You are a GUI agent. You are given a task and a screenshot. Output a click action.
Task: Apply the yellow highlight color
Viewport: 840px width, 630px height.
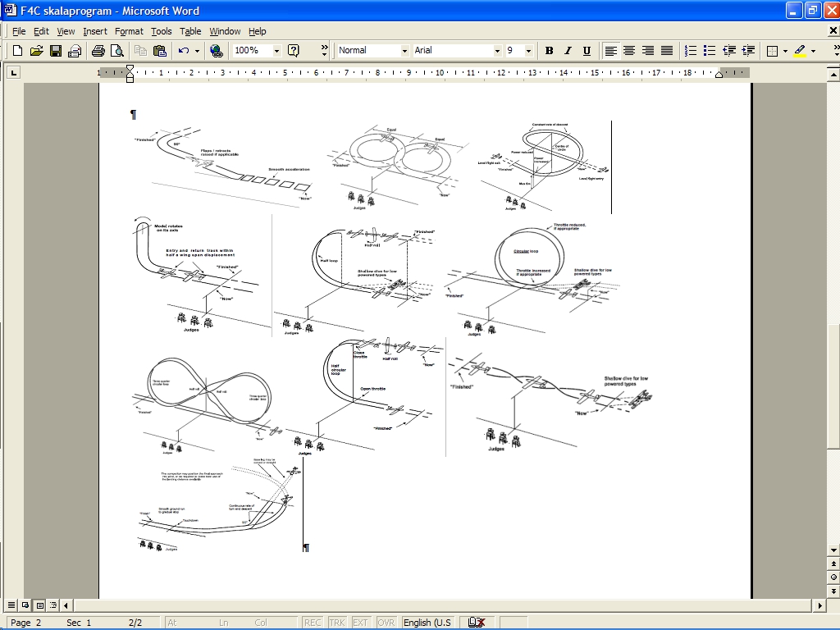800,51
